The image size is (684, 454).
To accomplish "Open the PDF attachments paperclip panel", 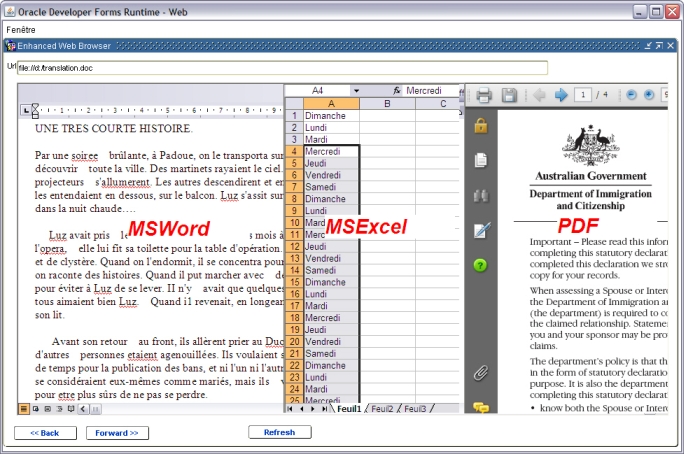I will tap(481, 373).
